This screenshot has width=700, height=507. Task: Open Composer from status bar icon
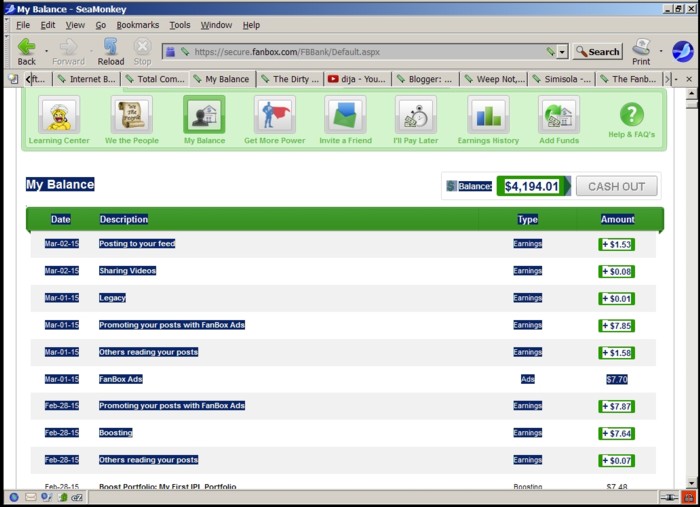tap(46, 497)
